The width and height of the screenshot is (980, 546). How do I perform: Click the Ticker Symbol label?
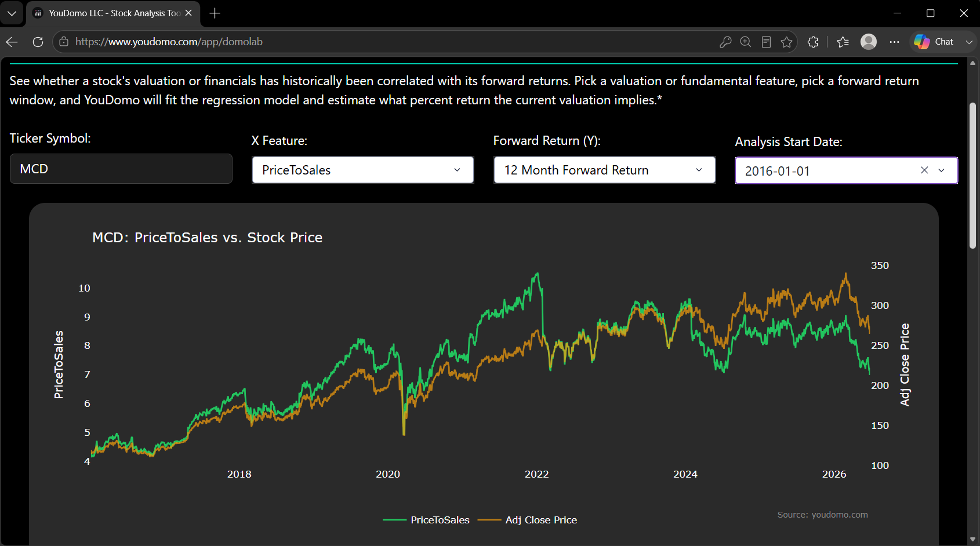[50, 139]
